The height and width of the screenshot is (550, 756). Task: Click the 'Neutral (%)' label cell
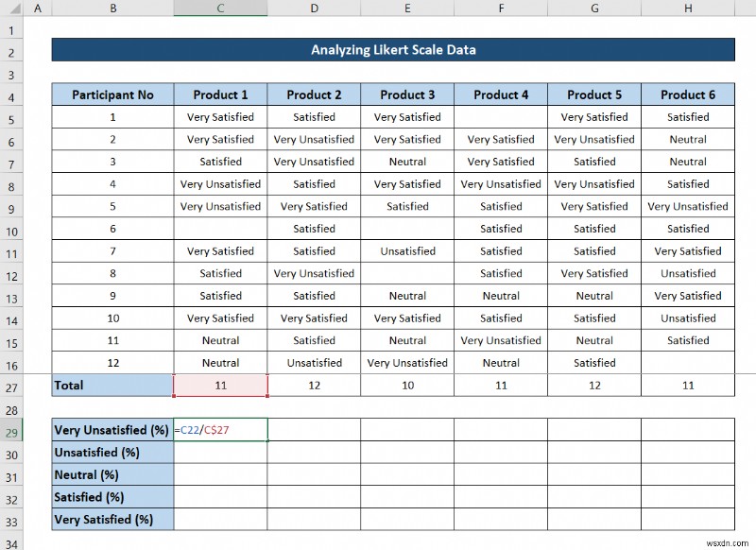(112, 474)
